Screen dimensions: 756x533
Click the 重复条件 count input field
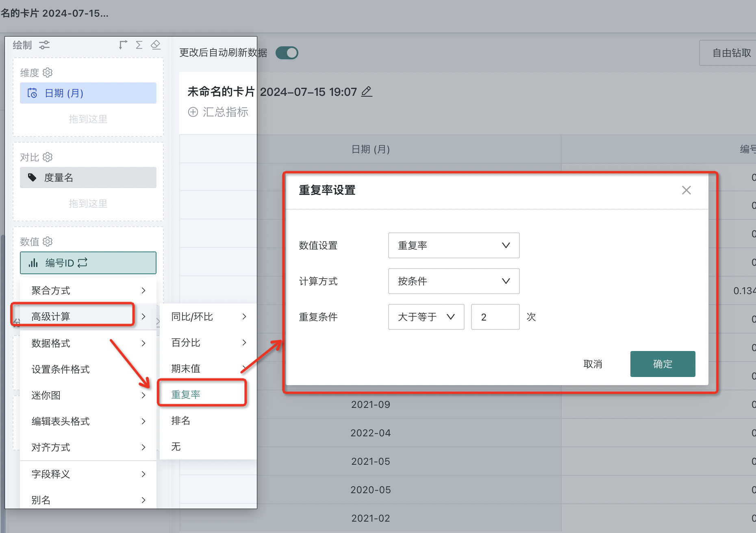(x=495, y=317)
